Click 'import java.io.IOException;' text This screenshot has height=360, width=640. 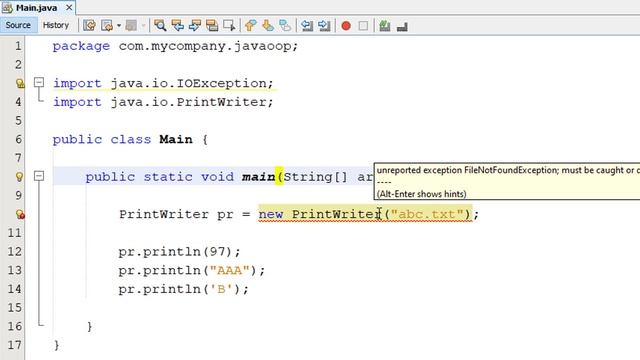tap(163, 83)
